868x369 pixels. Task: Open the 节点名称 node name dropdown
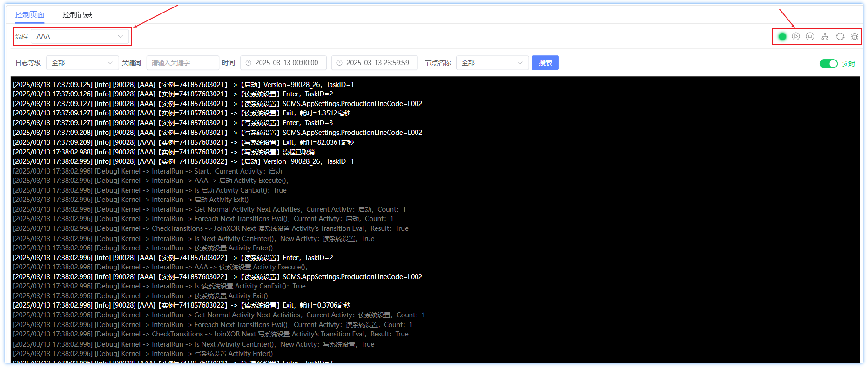[492, 63]
